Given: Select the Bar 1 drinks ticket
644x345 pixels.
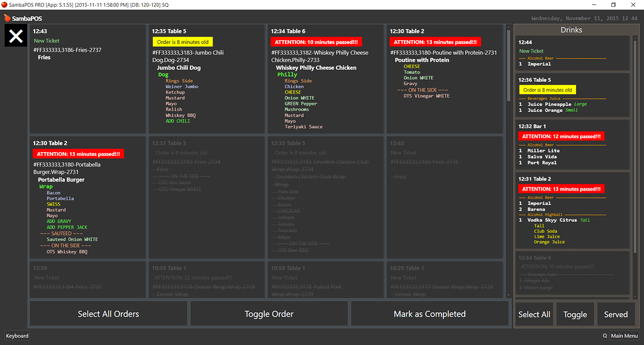Looking at the screenshot, I should pyautogui.click(x=572, y=145).
